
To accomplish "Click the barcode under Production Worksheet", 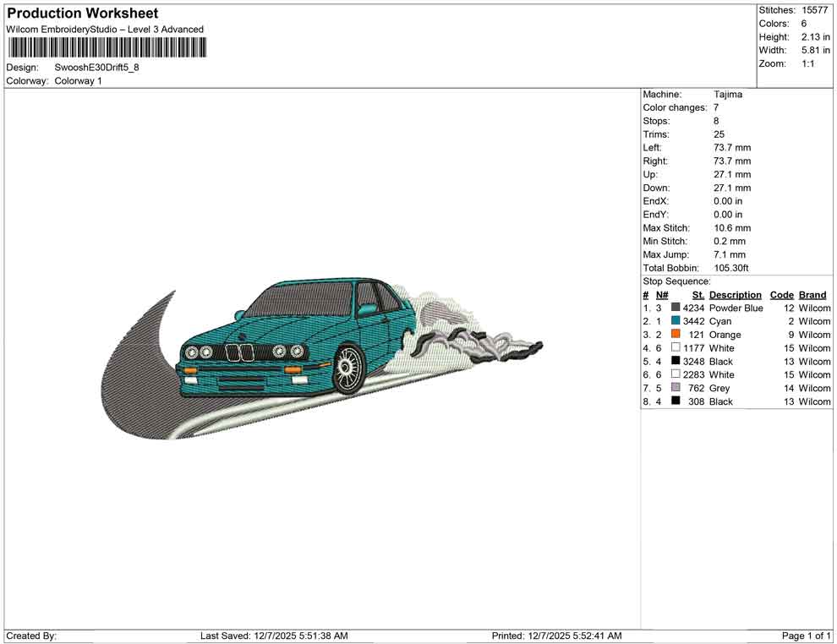I will click(107, 46).
